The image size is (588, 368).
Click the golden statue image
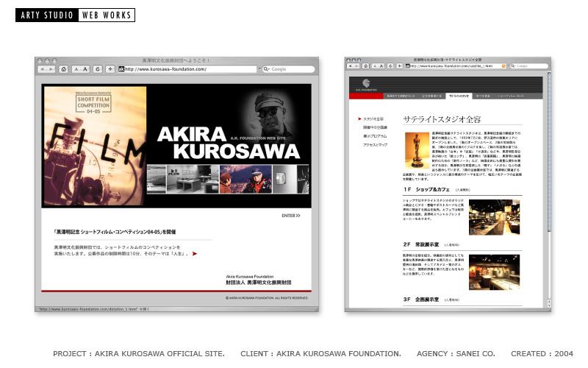[x=417, y=150]
